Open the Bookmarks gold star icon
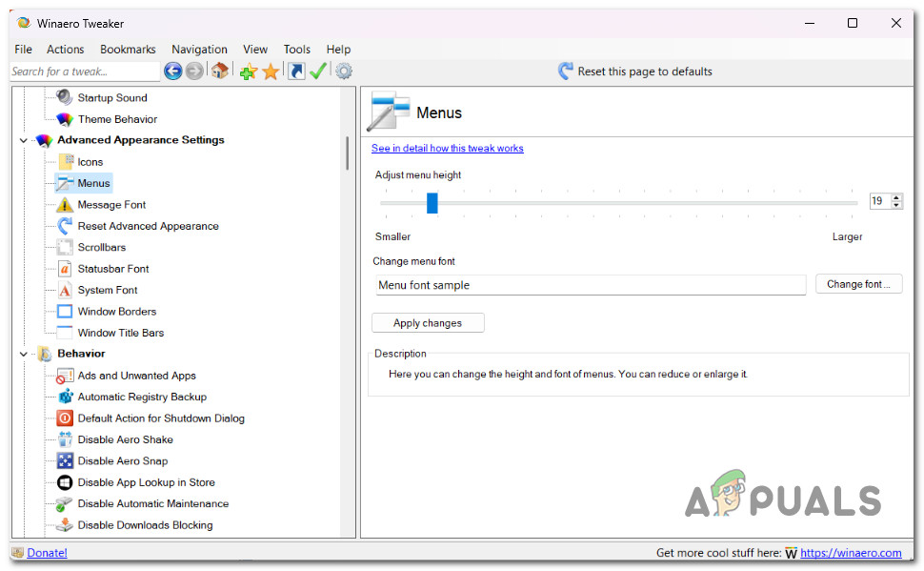Image resolution: width=924 pixels, height=571 pixels. pos(271,71)
